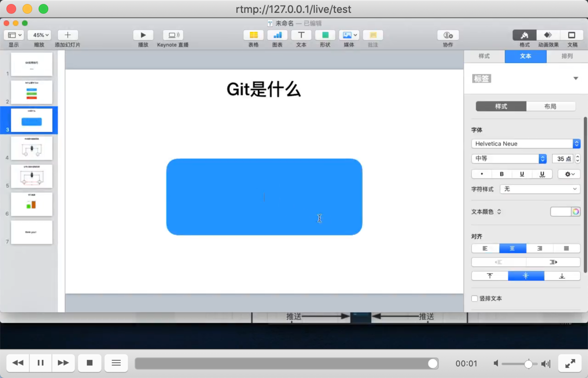Viewport: 588px width, 378px height.
Task: Insert a shape (形状)
Action: coord(325,35)
